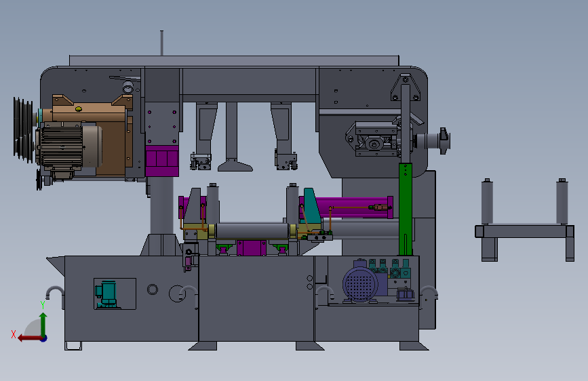Viewport: 588px width, 381px height.
Task: Pick the yellow plug on top of the gearbox
Action: pos(79,109)
